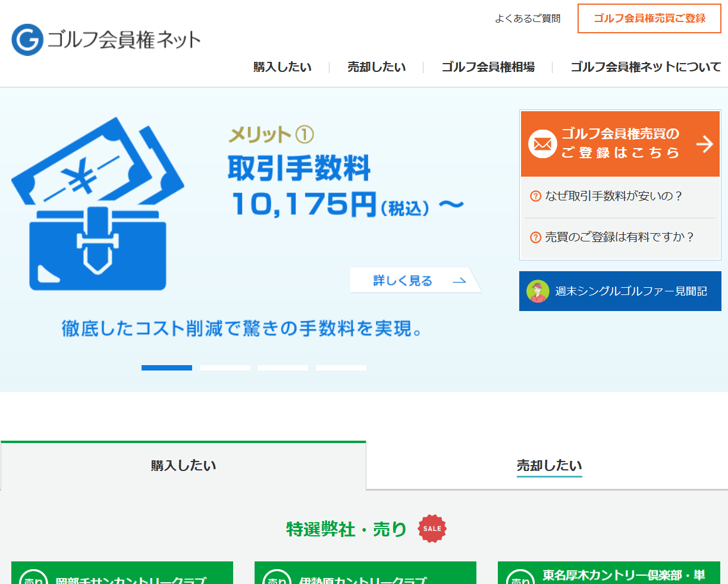728x584 pixels.
Task: Open 購入したい in the top navigation
Action: point(283,67)
